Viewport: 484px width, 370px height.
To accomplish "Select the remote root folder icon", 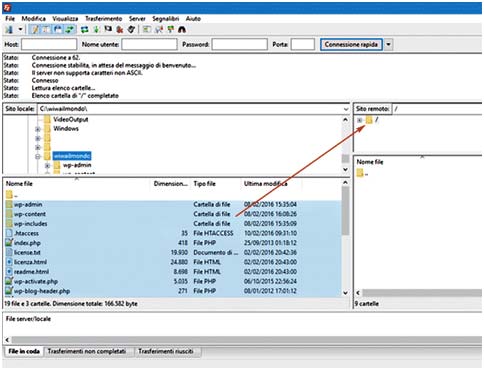I will [369, 120].
